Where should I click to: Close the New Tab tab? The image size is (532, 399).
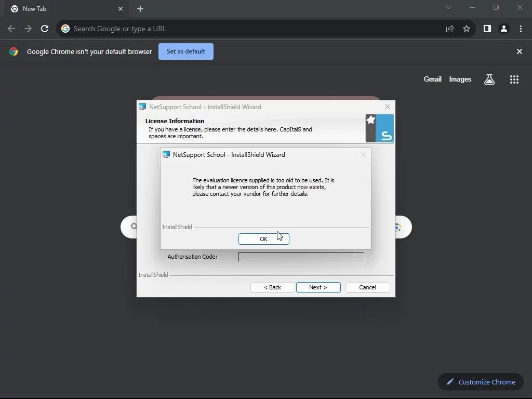(121, 9)
